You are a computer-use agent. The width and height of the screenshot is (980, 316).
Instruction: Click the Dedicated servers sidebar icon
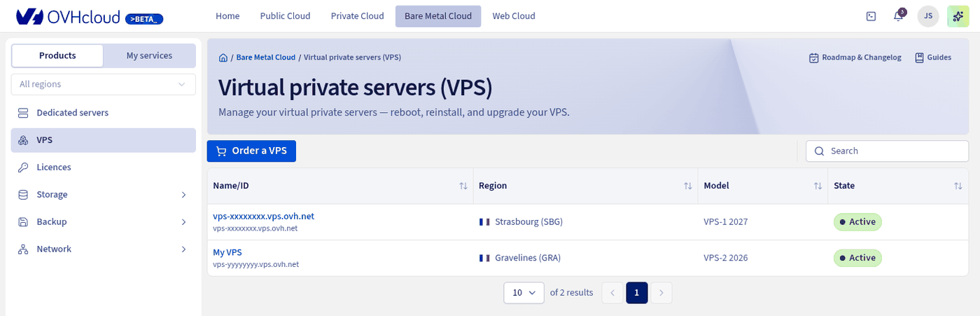click(23, 113)
